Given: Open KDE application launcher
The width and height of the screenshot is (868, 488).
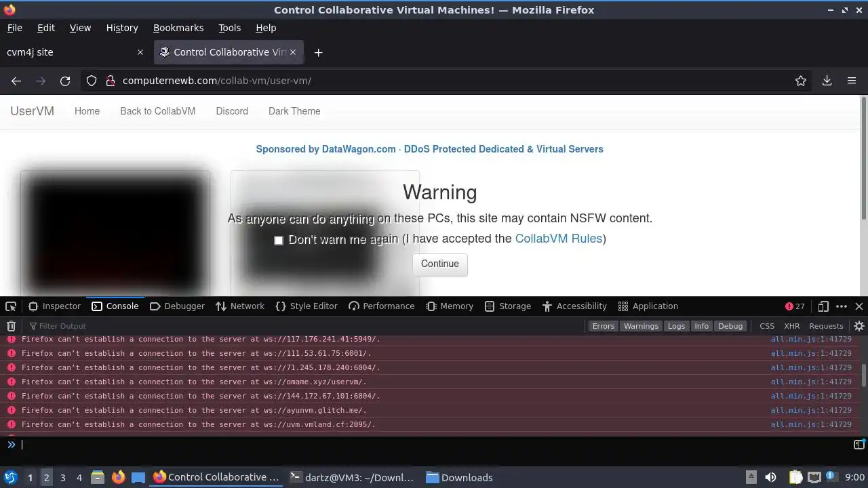Looking at the screenshot, I should coord(11,477).
